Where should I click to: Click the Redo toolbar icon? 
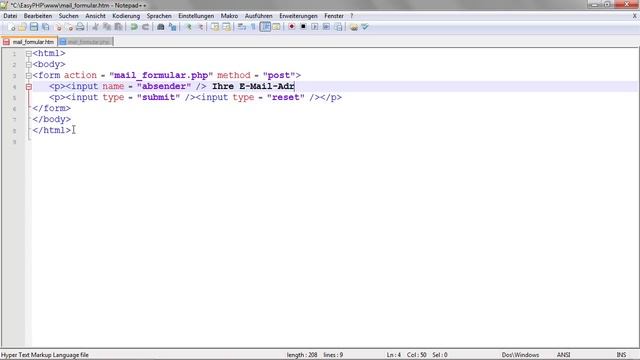[145, 27]
